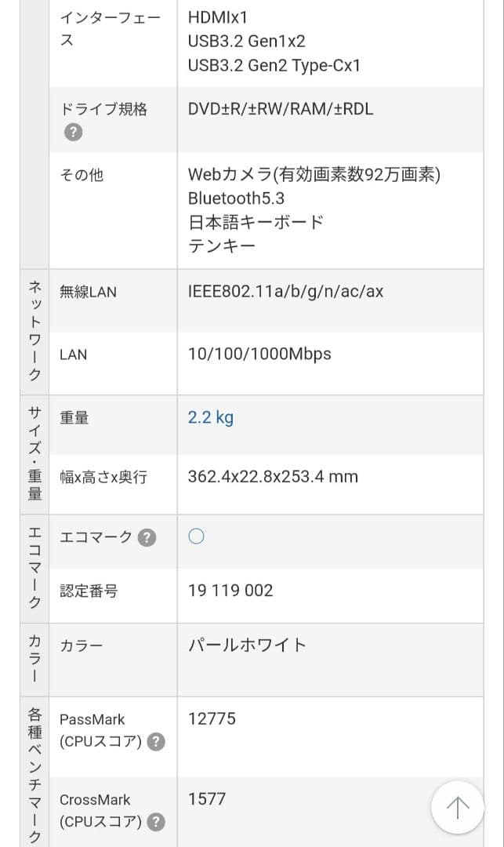Click the 無線LAN row label
The height and width of the screenshot is (847, 504).
81,291
